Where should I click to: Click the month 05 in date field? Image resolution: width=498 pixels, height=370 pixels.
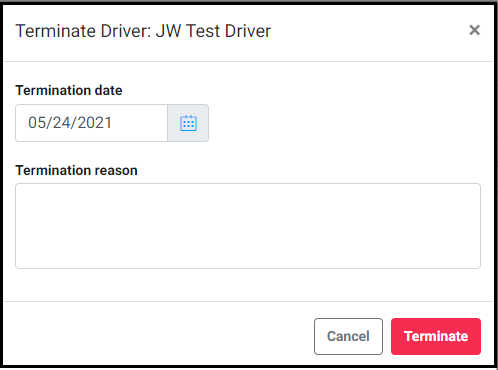coord(37,123)
